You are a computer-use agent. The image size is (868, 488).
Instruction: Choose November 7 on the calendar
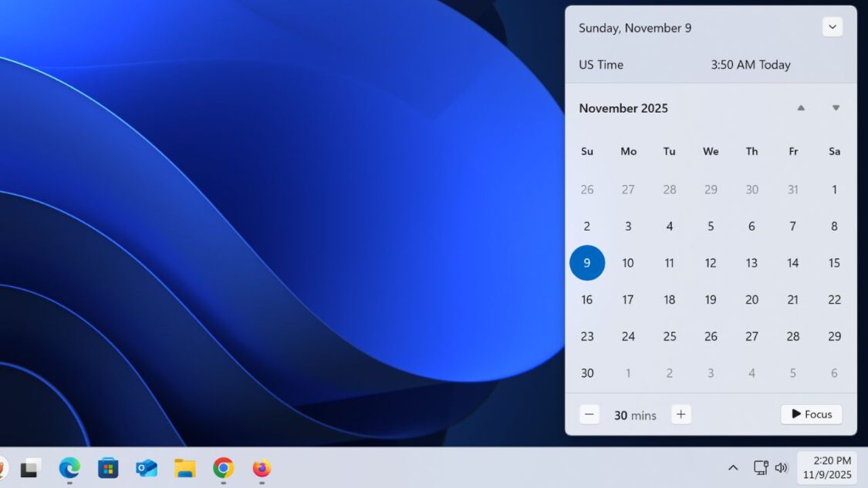tap(792, 227)
